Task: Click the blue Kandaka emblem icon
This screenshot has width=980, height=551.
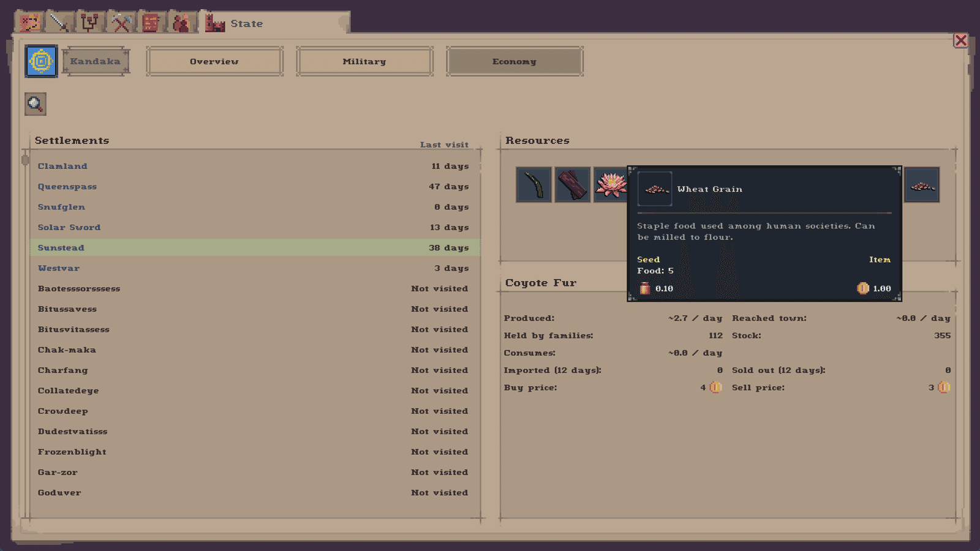Action: [x=41, y=61]
